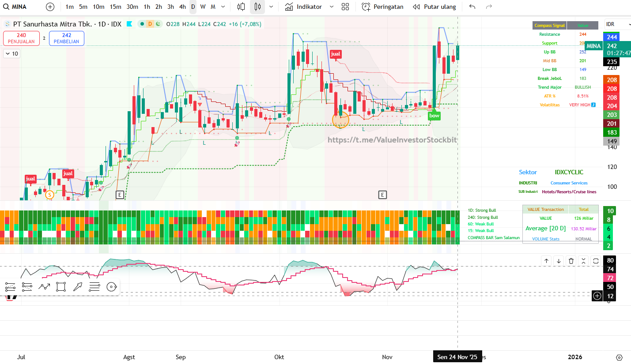Redo the last chart action
The image size is (631, 364).
click(489, 7)
